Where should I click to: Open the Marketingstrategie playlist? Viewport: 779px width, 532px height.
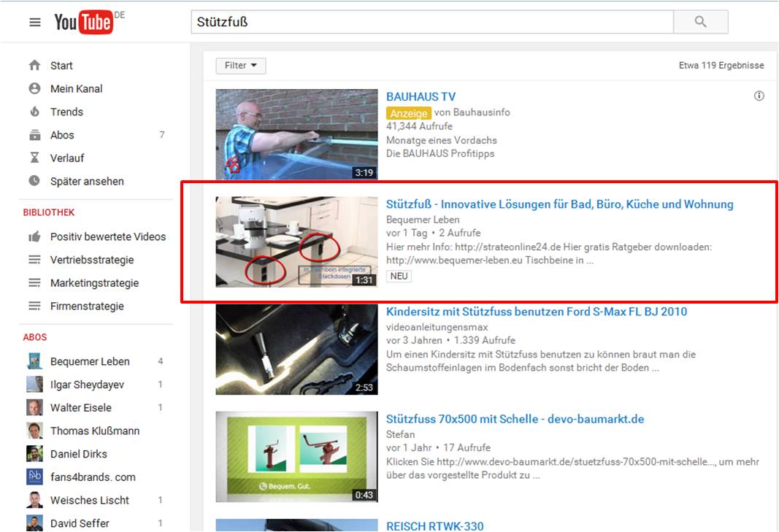pos(94,283)
